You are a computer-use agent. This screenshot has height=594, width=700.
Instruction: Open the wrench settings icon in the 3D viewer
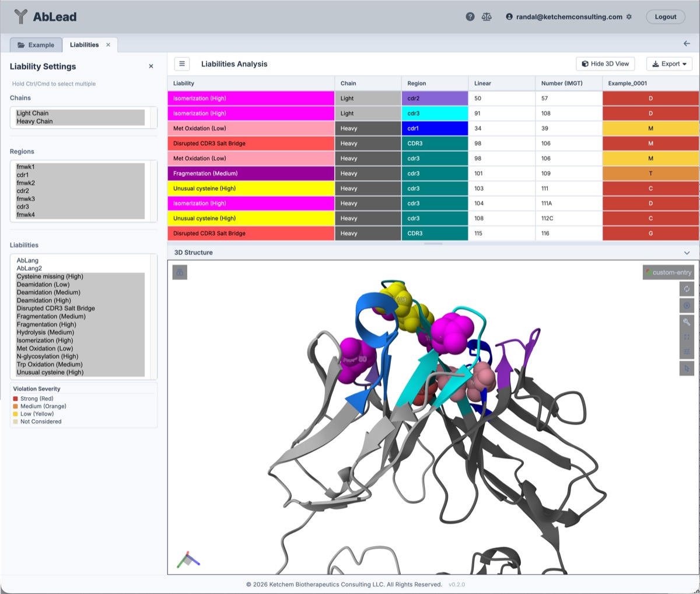point(687,321)
